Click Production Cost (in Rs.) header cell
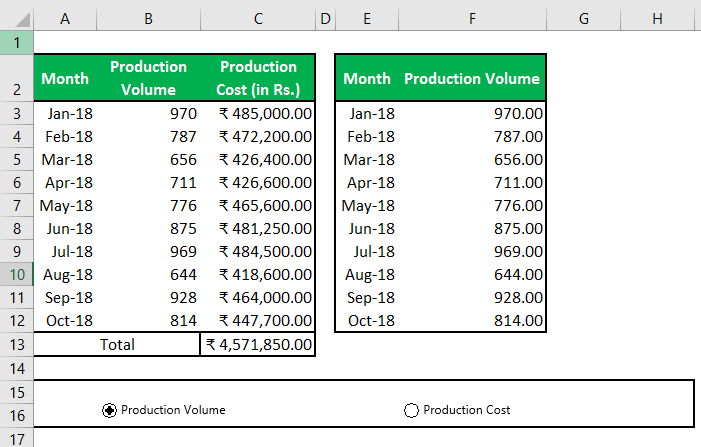This screenshot has width=701, height=447. (x=258, y=78)
